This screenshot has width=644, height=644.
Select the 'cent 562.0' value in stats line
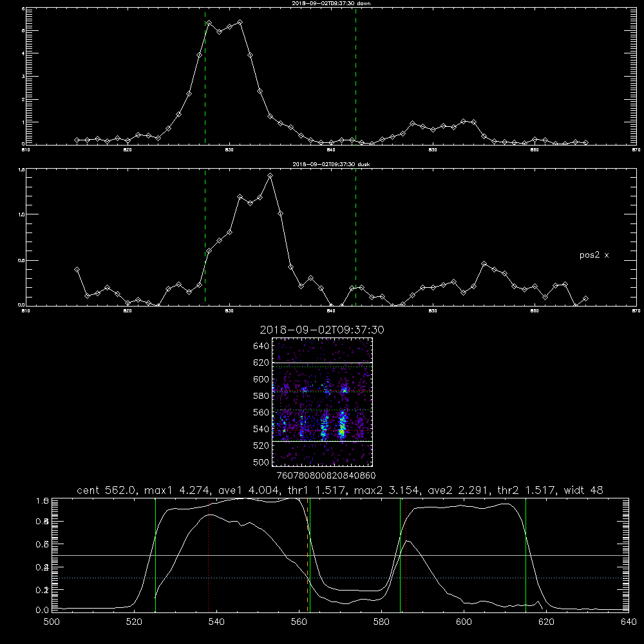[108, 490]
